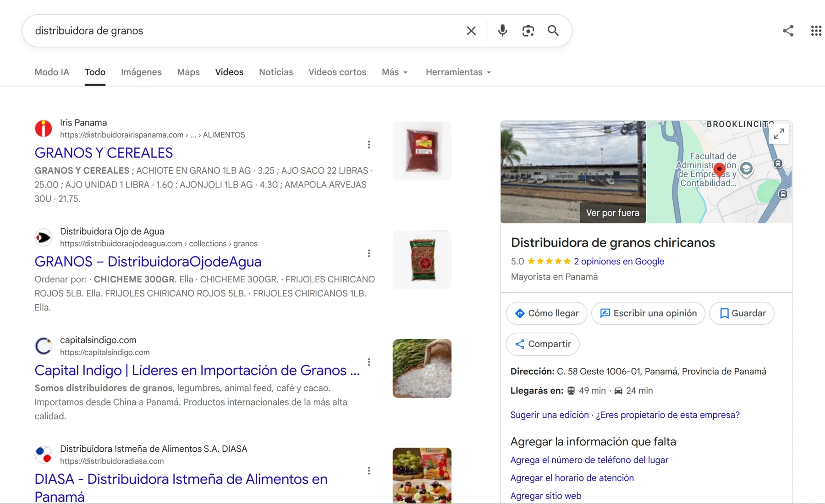Image resolution: width=825 pixels, height=504 pixels.
Task: Open more options for Capital Indigo result
Action: pyautogui.click(x=369, y=362)
